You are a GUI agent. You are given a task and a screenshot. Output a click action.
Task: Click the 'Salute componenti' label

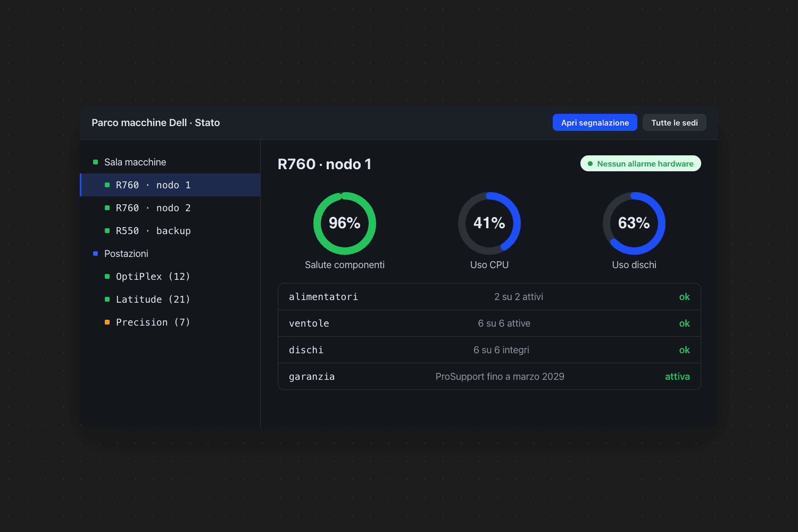pyautogui.click(x=345, y=265)
